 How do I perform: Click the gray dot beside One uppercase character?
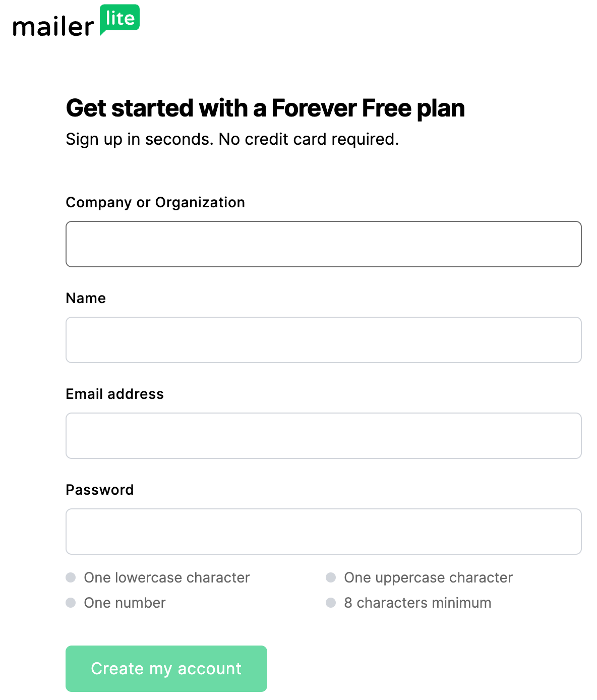331,577
